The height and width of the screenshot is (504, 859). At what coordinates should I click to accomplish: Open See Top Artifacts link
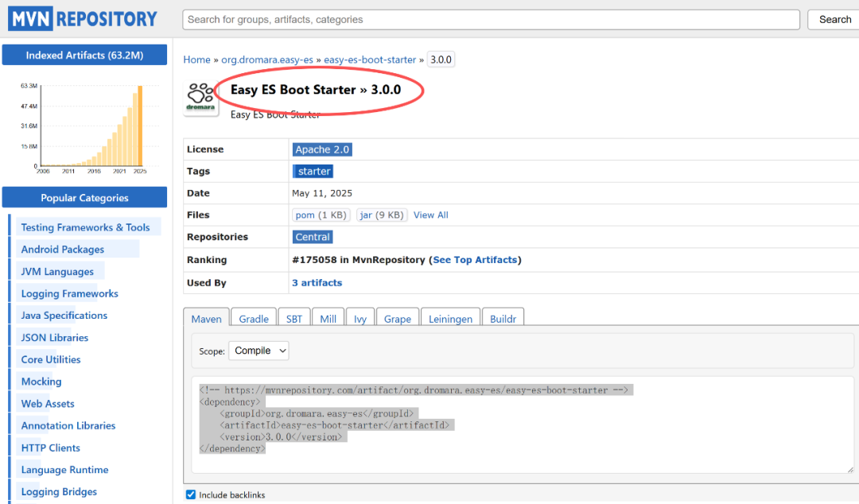(x=475, y=260)
